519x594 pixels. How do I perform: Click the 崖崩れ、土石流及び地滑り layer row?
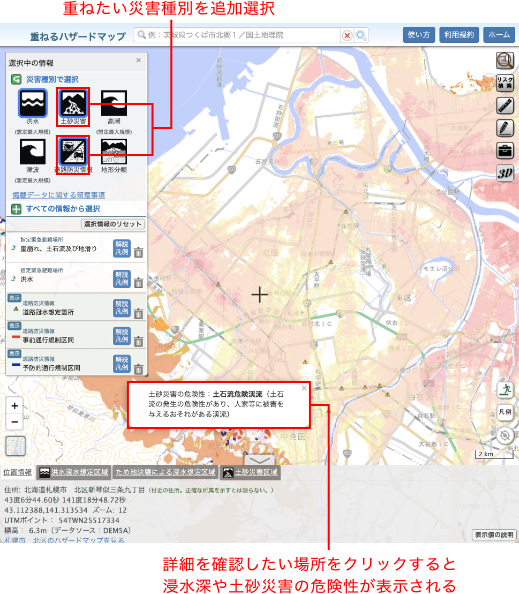(77, 247)
